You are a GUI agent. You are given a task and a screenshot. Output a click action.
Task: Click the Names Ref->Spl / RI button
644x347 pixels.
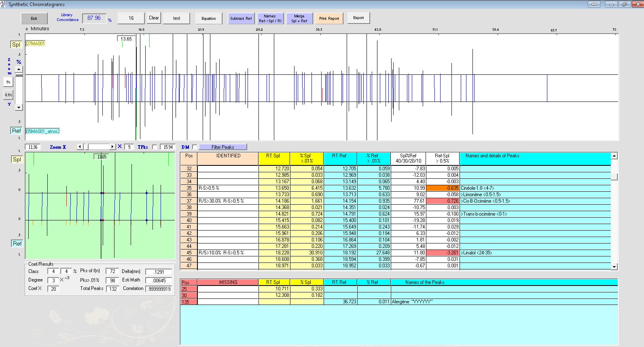pyautogui.click(x=270, y=18)
